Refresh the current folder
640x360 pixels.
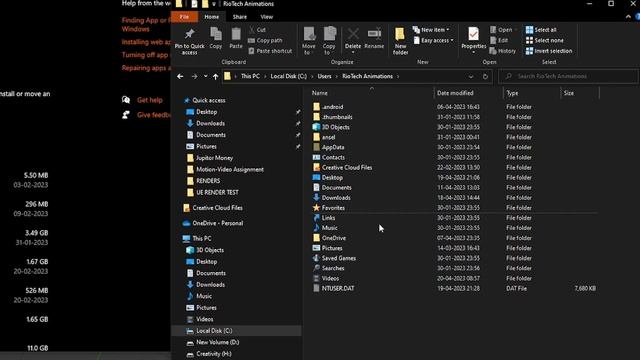coord(485,76)
